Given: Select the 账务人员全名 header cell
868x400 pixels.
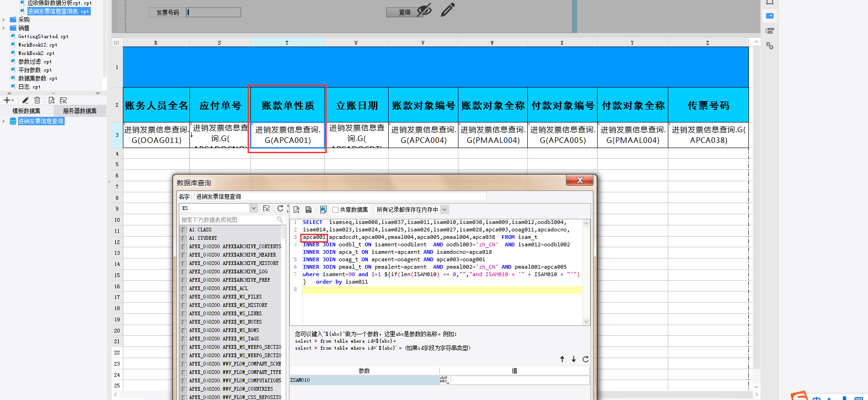Looking at the screenshot, I should pos(156,105).
